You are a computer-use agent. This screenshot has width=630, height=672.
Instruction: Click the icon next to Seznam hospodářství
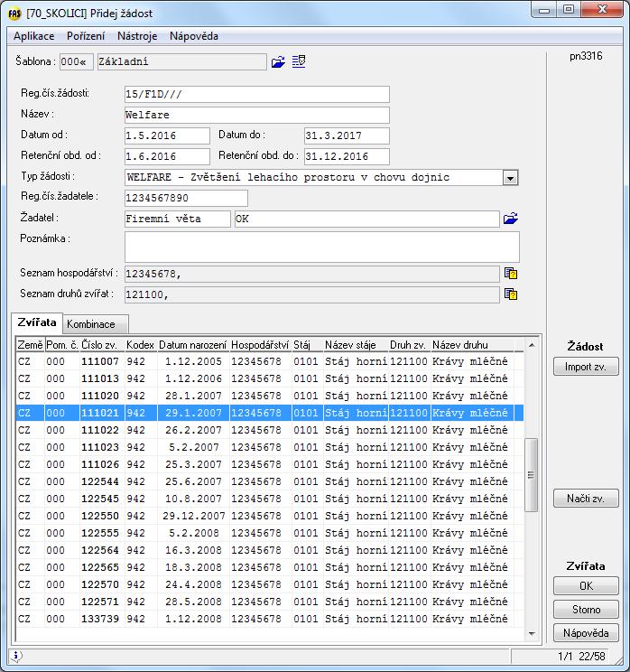coord(511,274)
